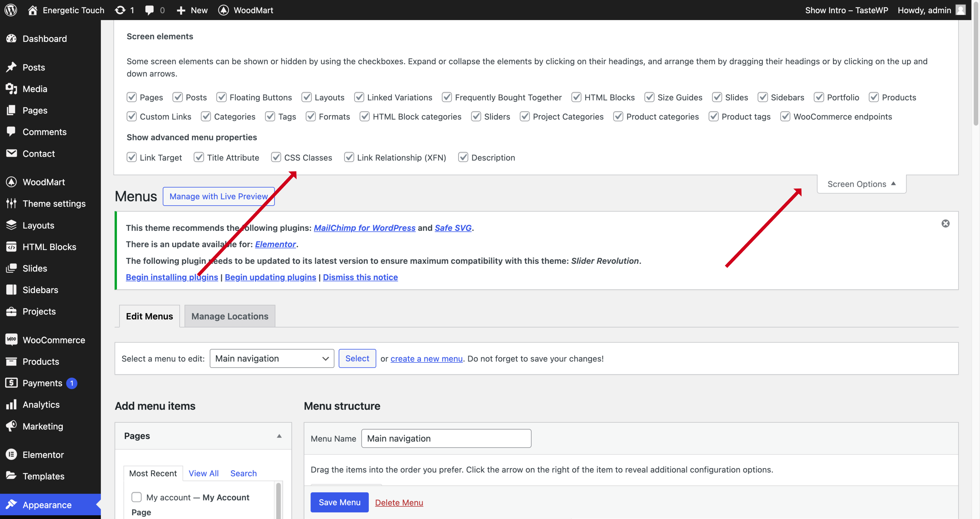Click the Slides sidebar icon
Viewport: 980px width, 519px height.
[11, 268]
